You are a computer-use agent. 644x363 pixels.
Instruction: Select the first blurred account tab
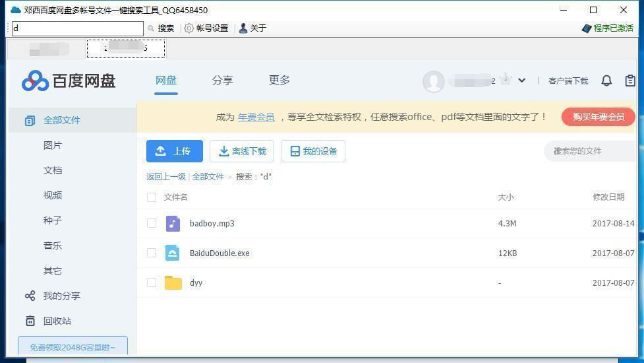pyautogui.click(x=46, y=49)
